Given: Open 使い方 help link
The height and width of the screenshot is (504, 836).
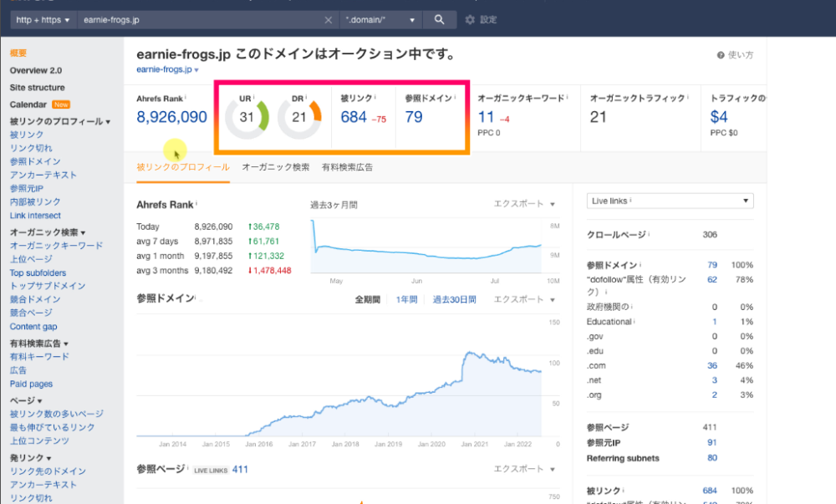Looking at the screenshot, I should click(x=740, y=55).
